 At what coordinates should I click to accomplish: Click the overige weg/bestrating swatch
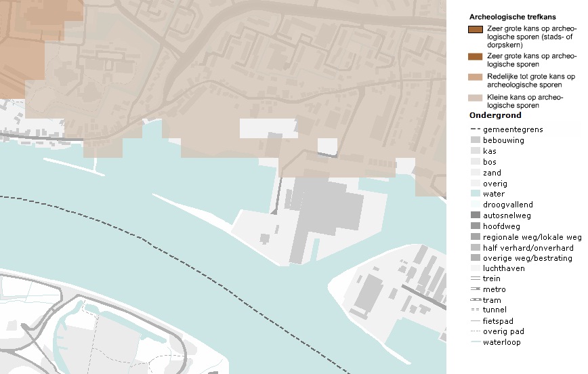pyautogui.click(x=475, y=257)
